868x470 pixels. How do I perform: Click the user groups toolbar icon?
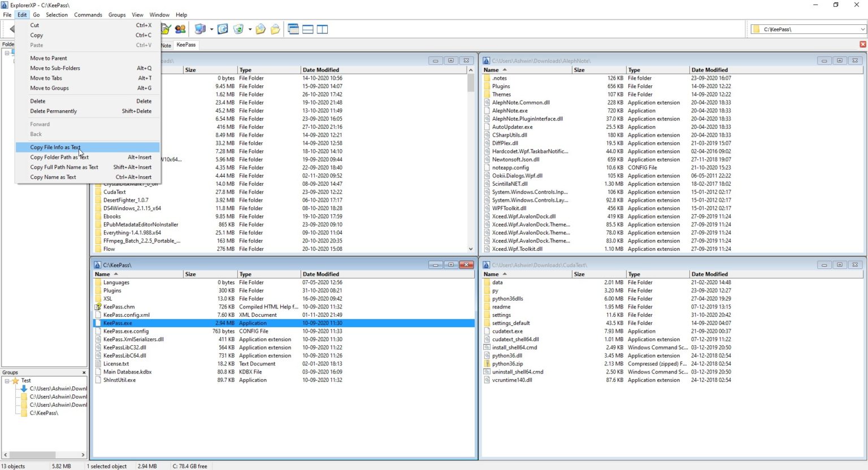pos(181,29)
